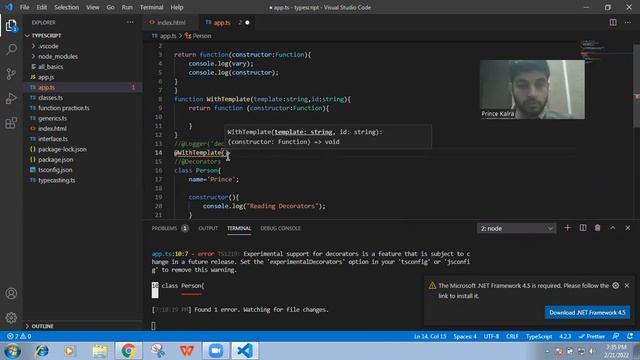Open Zoom from the taskbar
The image size is (640, 360).
point(216,351)
